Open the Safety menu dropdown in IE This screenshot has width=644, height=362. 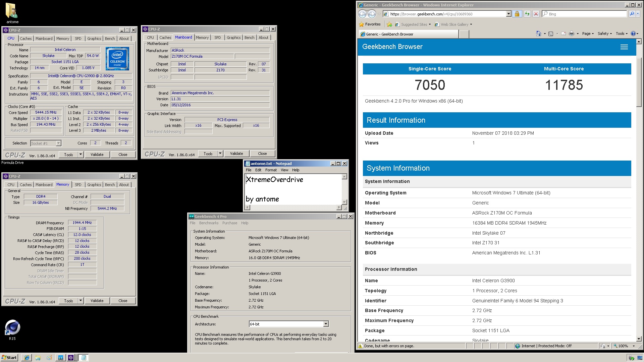coord(605,34)
